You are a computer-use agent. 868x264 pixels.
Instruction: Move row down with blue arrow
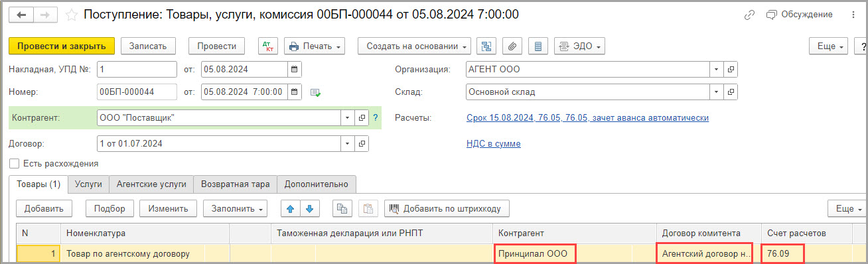[x=309, y=208]
